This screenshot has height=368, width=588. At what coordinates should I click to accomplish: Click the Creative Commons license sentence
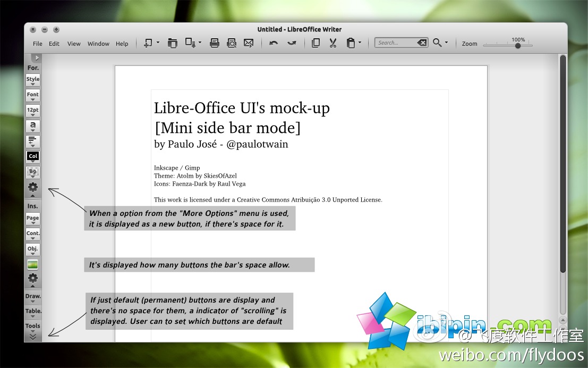(x=268, y=200)
